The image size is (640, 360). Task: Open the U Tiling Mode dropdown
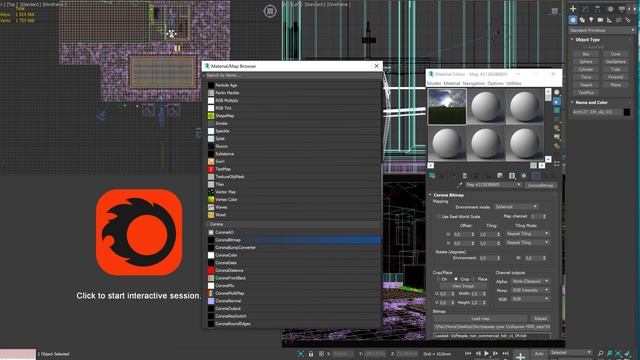click(527, 234)
